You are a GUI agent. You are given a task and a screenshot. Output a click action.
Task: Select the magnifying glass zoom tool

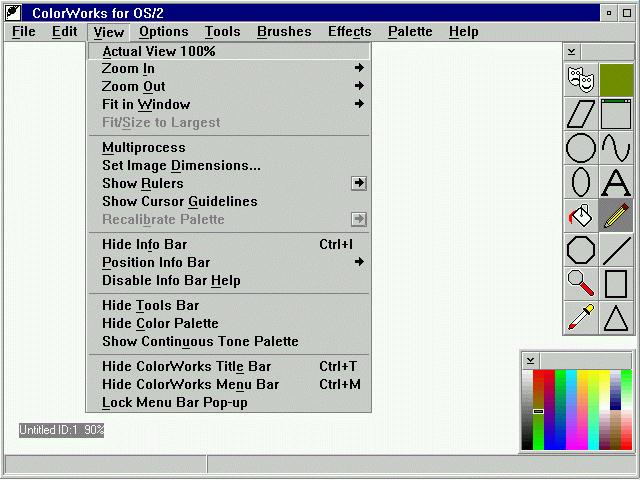pos(581,284)
